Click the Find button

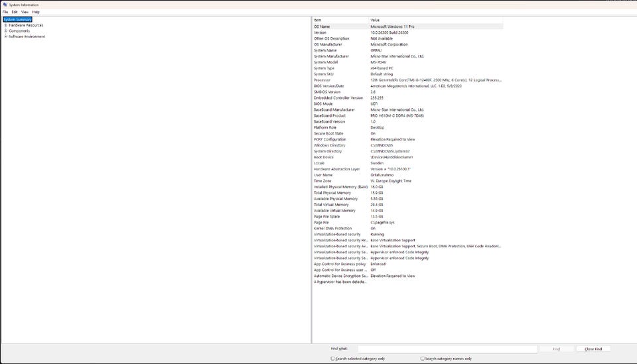tap(557, 349)
